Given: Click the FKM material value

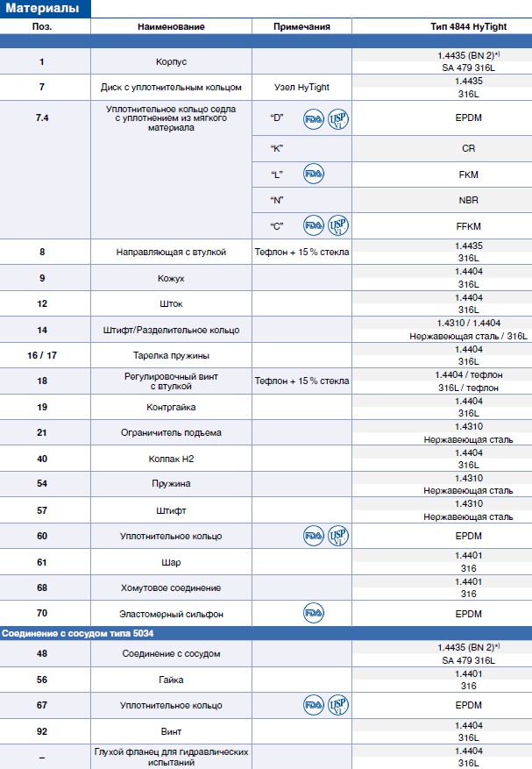Looking at the screenshot, I should click(x=468, y=174).
